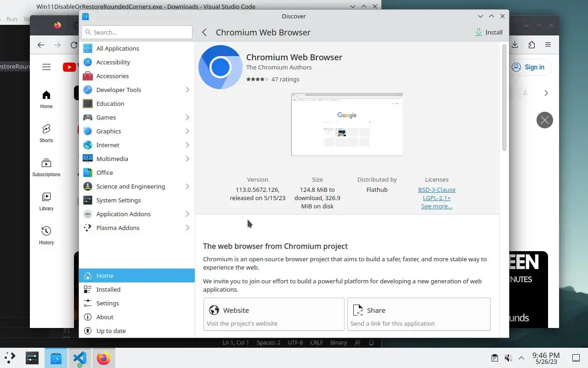Expand the Application Addons chevron
The height and width of the screenshot is (368, 588).
187,214
